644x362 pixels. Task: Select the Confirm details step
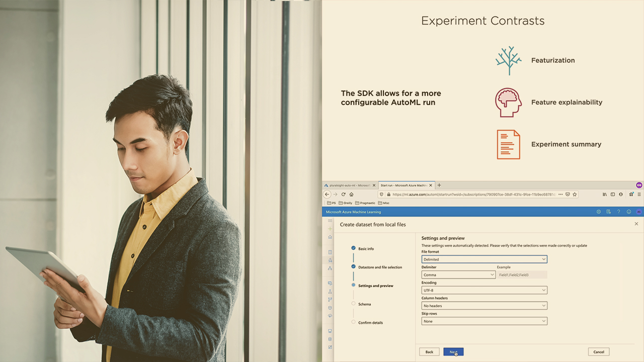coord(370,322)
